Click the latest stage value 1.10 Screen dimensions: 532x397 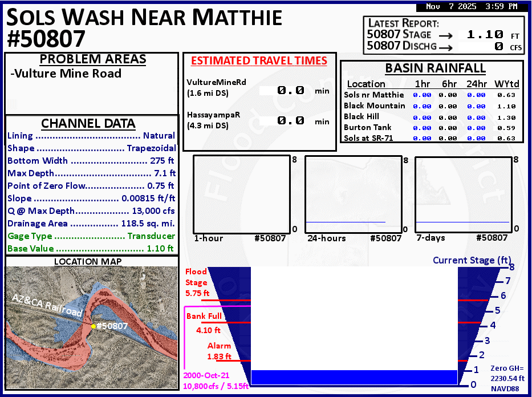[485, 35]
